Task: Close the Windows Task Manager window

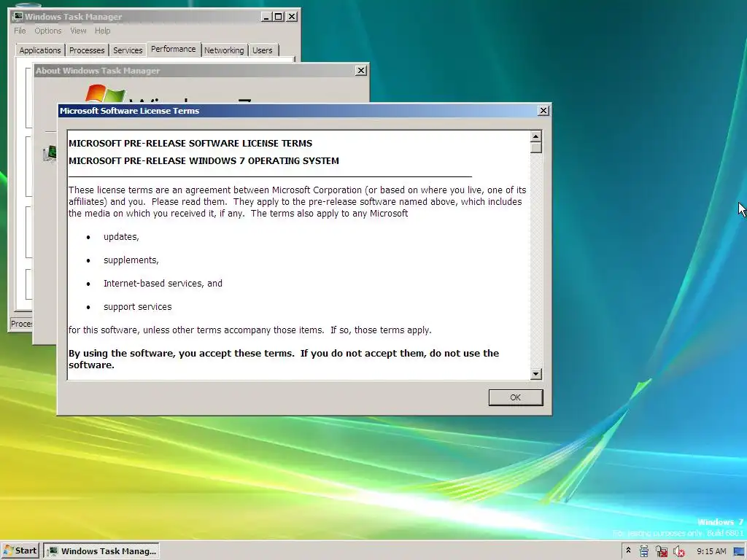Action: 292,17
